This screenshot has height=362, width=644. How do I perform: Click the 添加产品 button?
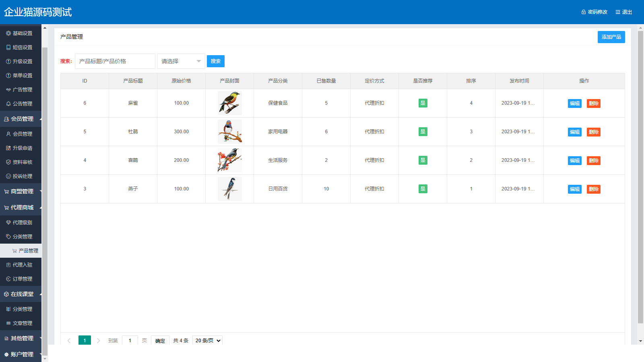click(611, 37)
